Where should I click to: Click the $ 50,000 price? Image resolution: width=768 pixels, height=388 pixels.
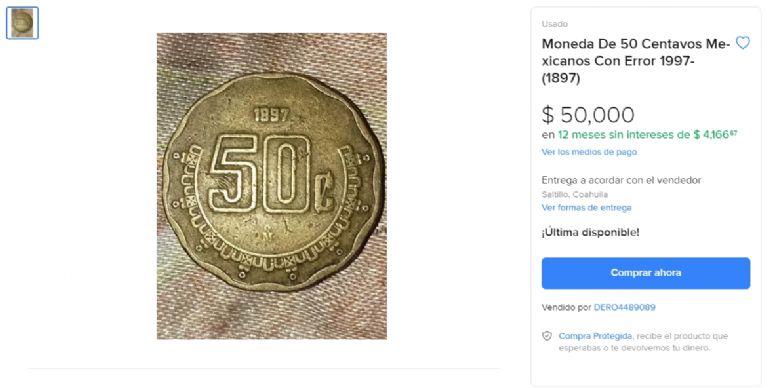pos(588,115)
